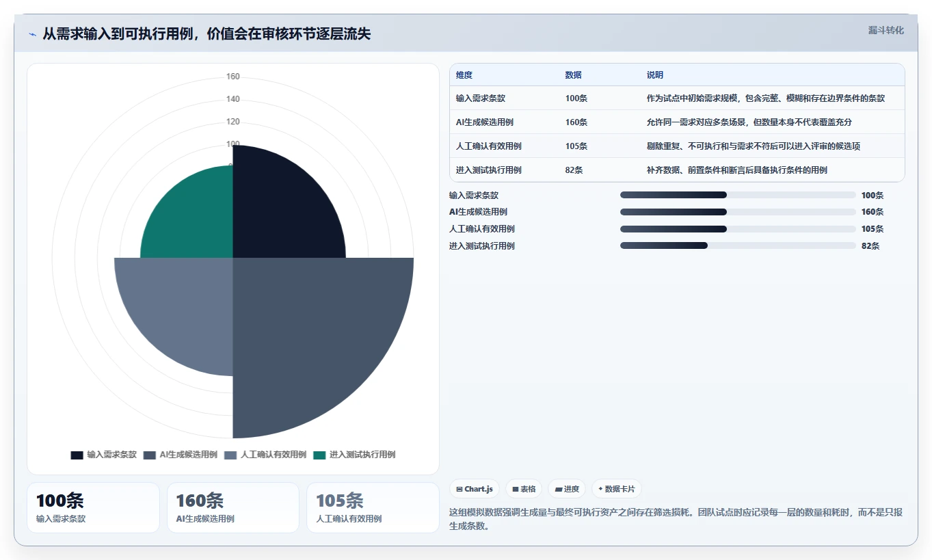932x560 pixels.
Task: Select the 进入测试执行用例 cell in the table
Action: (x=489, y=170)
